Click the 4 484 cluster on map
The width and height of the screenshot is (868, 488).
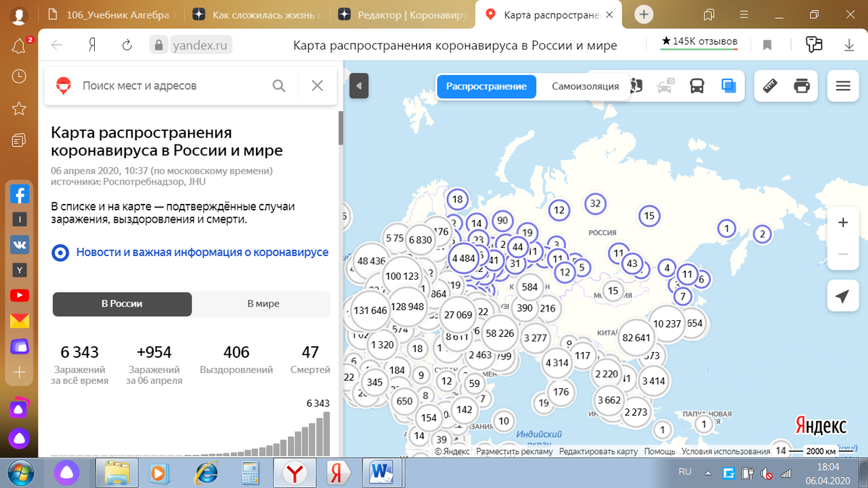464,258
